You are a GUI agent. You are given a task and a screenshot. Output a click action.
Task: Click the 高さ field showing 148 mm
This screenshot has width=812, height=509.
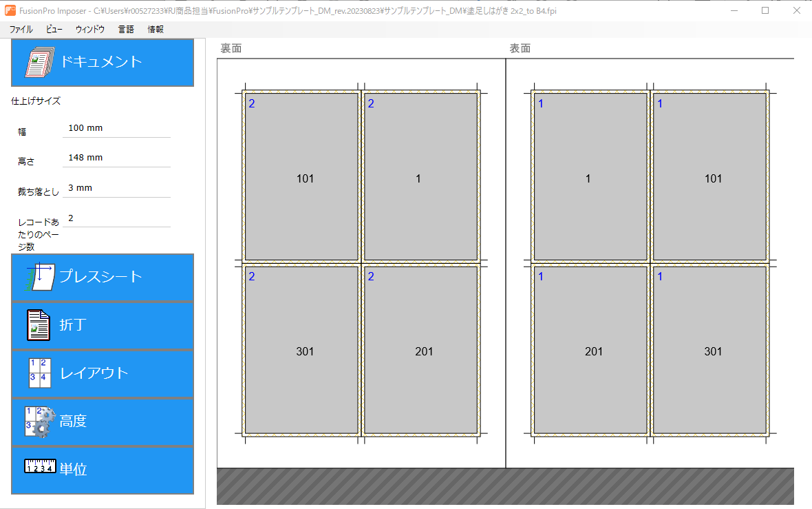116,158
